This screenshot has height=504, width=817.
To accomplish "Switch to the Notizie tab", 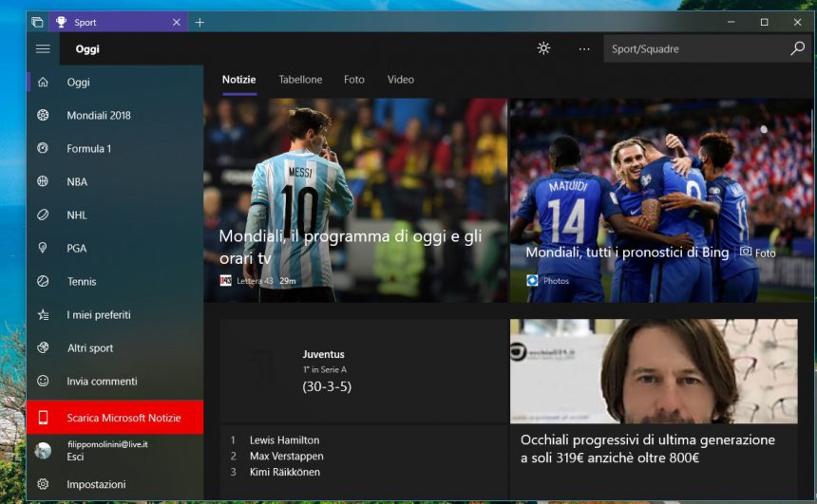I will tap(238, 80).
